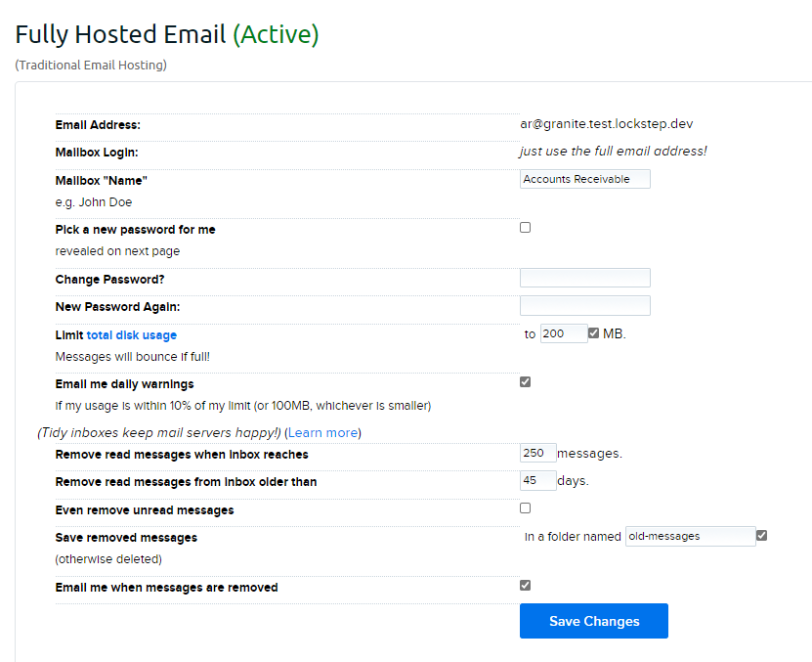Click the disk usage limit field showing 200
Image resolution: width=812 pixels, height=662 pixels.
point(563,333)
